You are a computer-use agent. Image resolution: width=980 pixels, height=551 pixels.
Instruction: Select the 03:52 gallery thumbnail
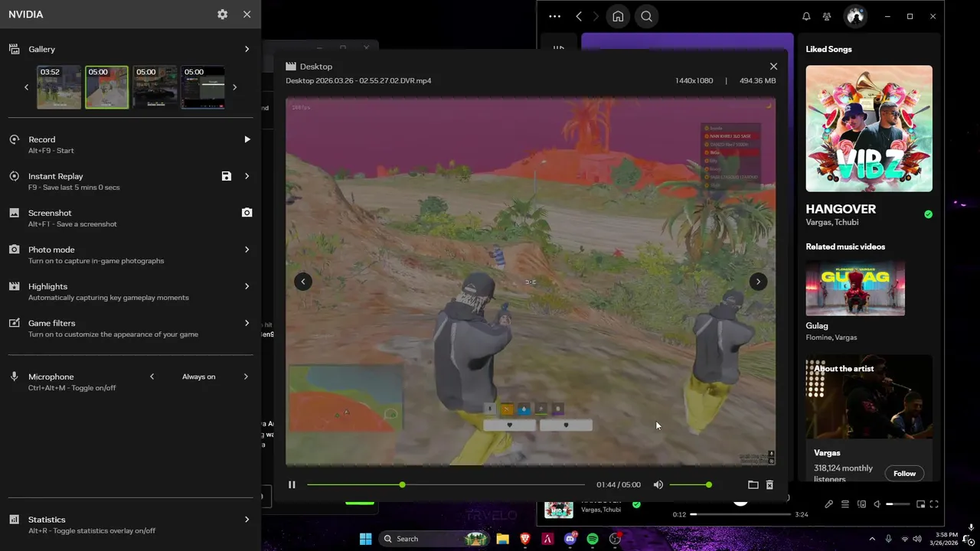click(x=59, y=87)
